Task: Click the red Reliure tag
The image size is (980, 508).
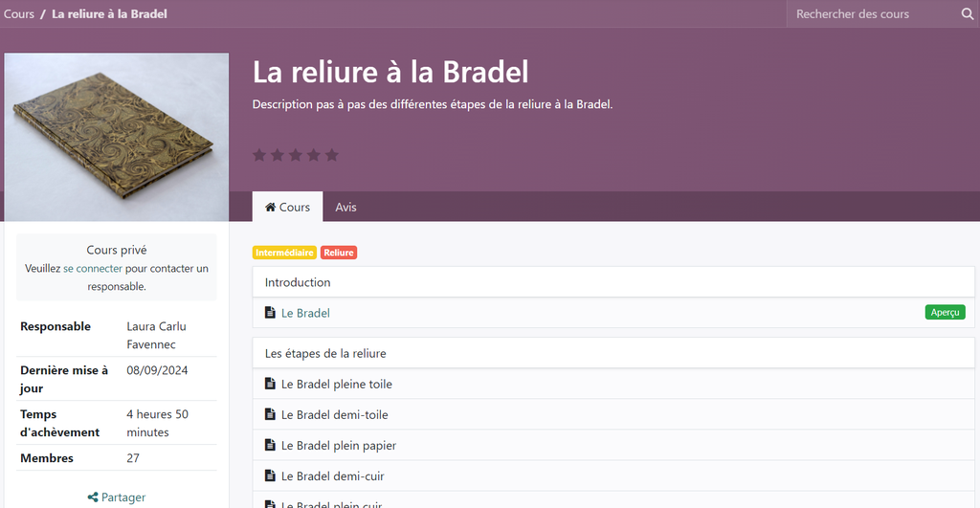Action: click(339, 253)
